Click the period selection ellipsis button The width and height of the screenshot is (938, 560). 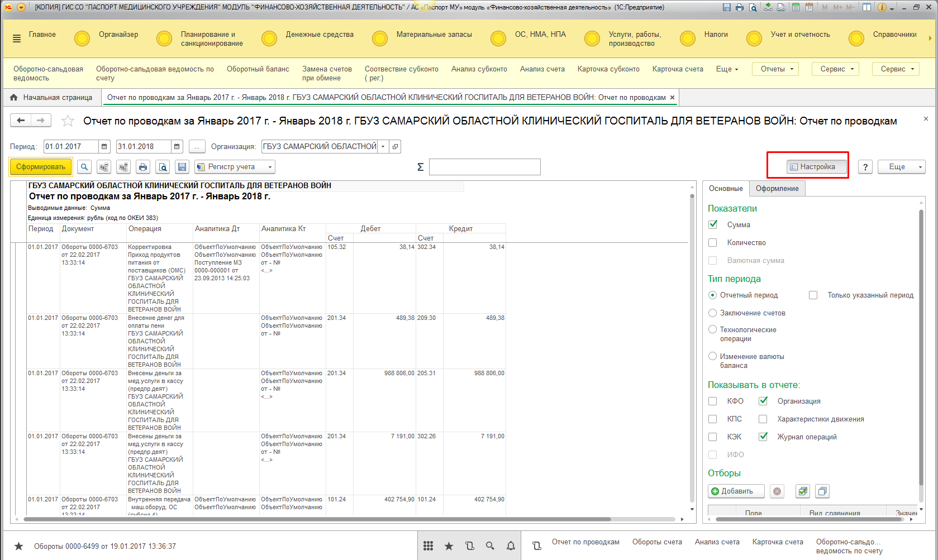pos(197,146)
